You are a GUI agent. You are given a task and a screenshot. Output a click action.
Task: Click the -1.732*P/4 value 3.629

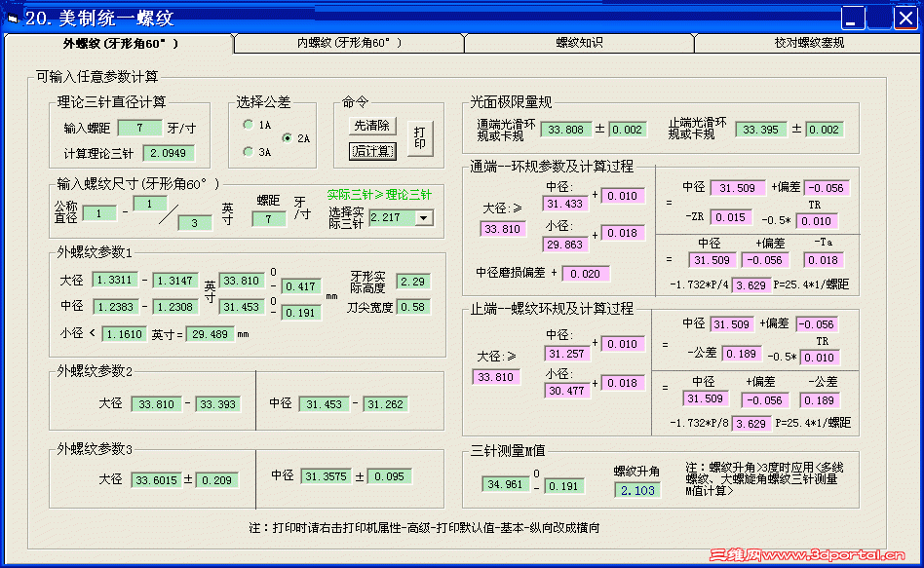coord(751,285)
